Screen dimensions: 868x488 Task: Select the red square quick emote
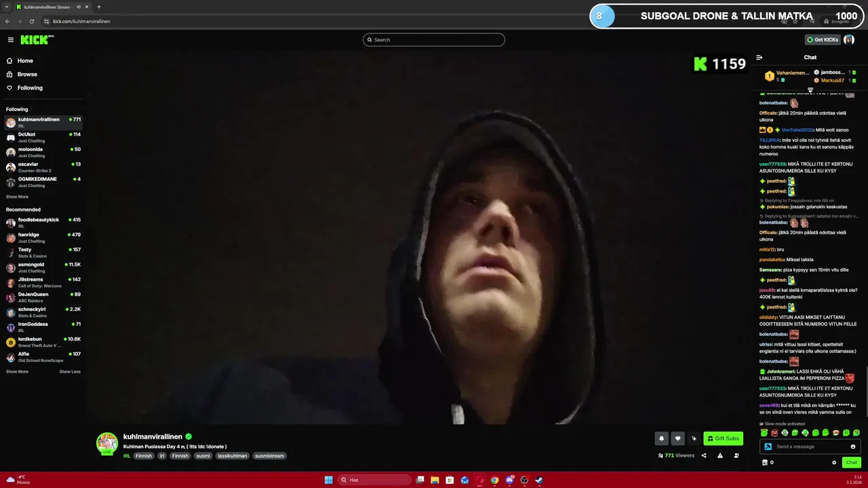point(774,433)
